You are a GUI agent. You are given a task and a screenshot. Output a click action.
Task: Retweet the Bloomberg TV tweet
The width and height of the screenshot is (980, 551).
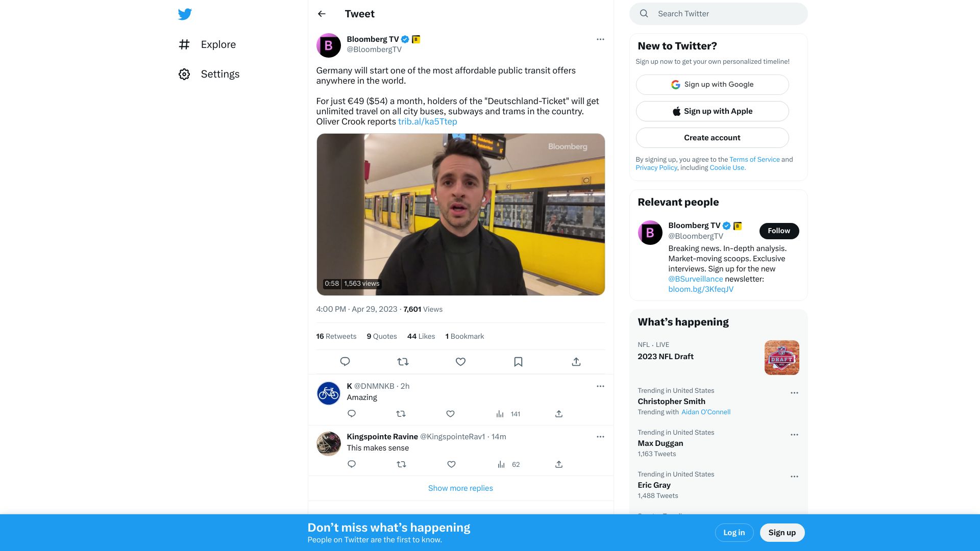click(403, 362)
